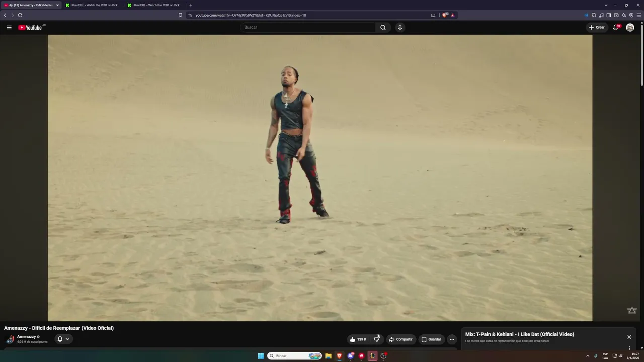
Task: Open a new browser tab
Action: [191, 5]
